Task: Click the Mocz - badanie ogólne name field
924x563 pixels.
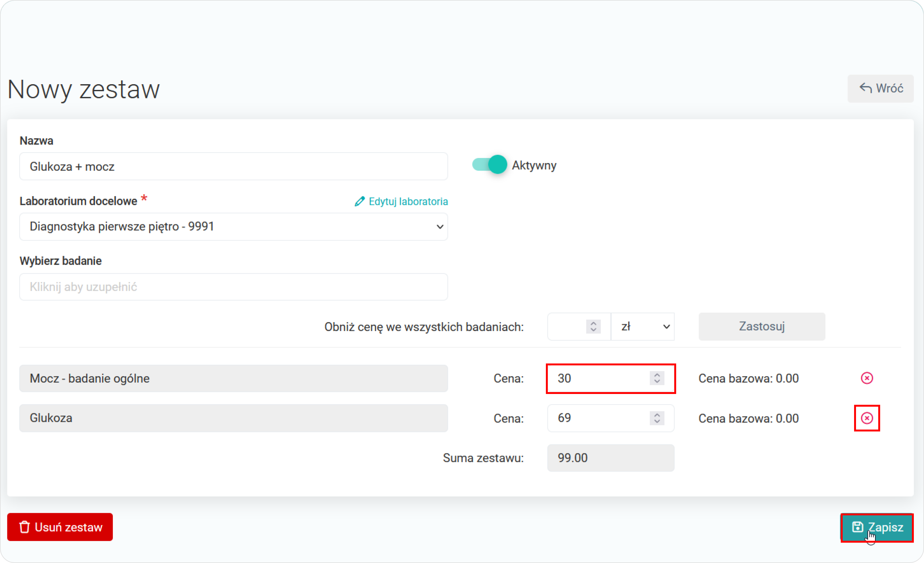Action: tap(234, 378)
